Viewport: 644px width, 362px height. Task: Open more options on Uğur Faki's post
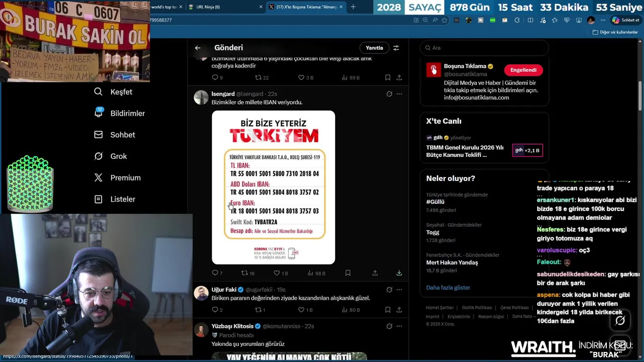click(x=399, y=290)
